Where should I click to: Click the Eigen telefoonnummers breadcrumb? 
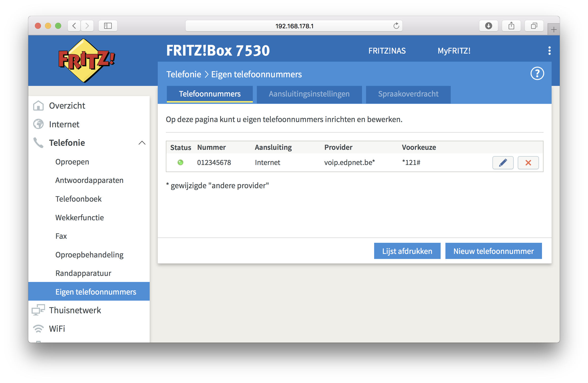(x=256, y=74)
